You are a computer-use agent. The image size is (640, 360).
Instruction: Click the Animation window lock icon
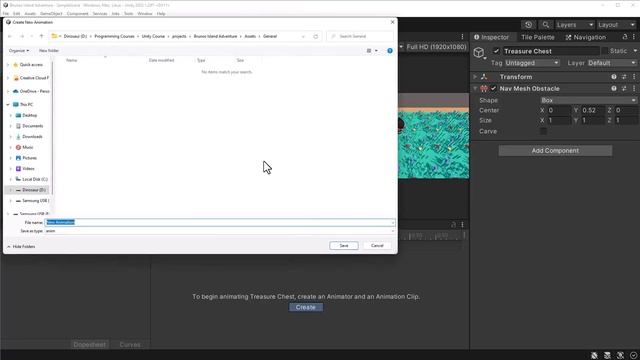click(x=453, y=224)
